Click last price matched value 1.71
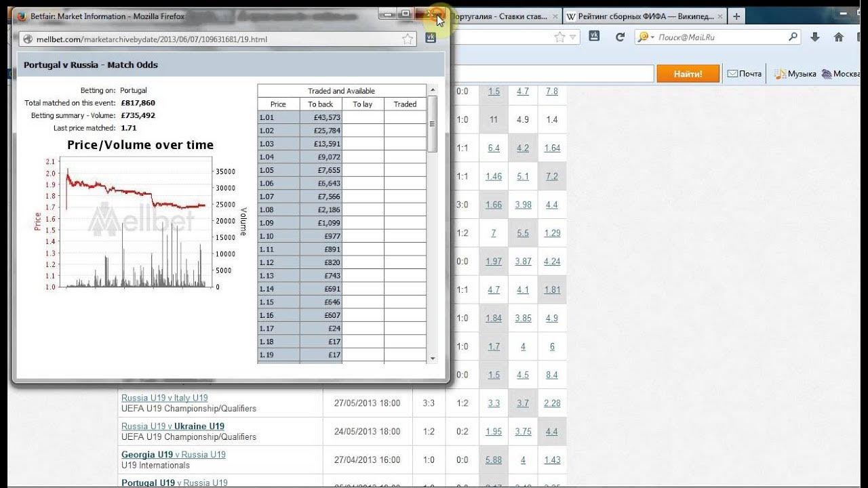Image resolution: width=868 pixels, height=488 pixels. click(128, 128)
